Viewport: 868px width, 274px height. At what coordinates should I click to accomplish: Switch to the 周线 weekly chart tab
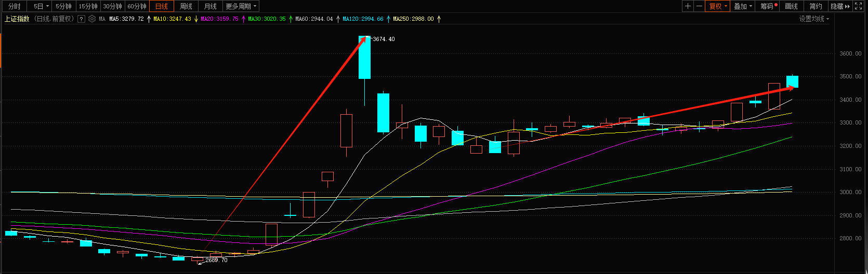point(186,6)
